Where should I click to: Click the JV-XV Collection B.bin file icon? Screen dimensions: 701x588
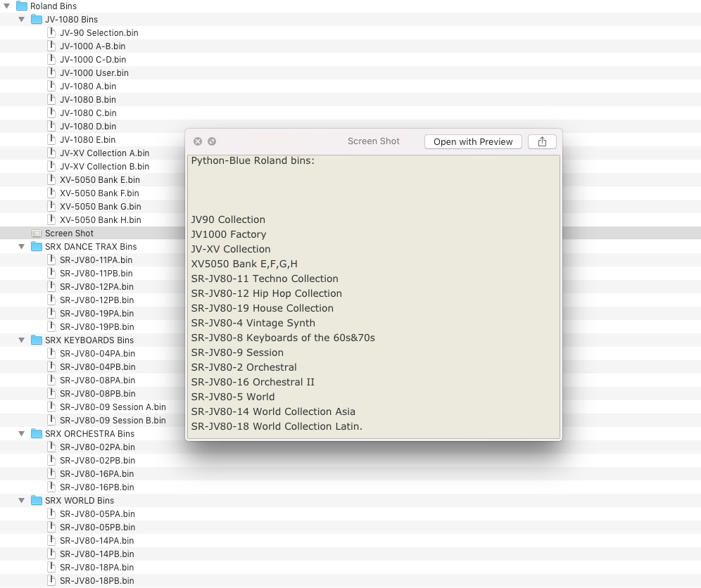coord(51,167)
